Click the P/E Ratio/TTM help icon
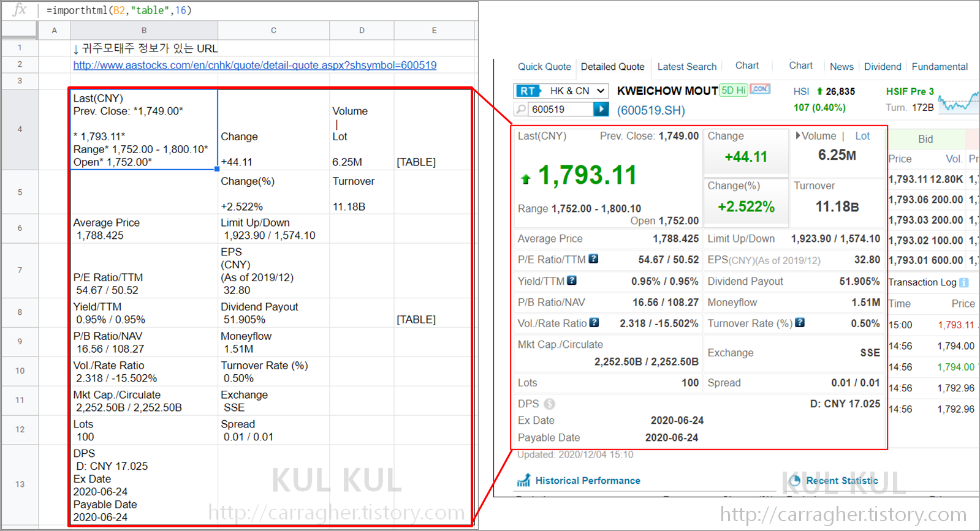This screenshot has height=531, width=980. coord(593,259)
